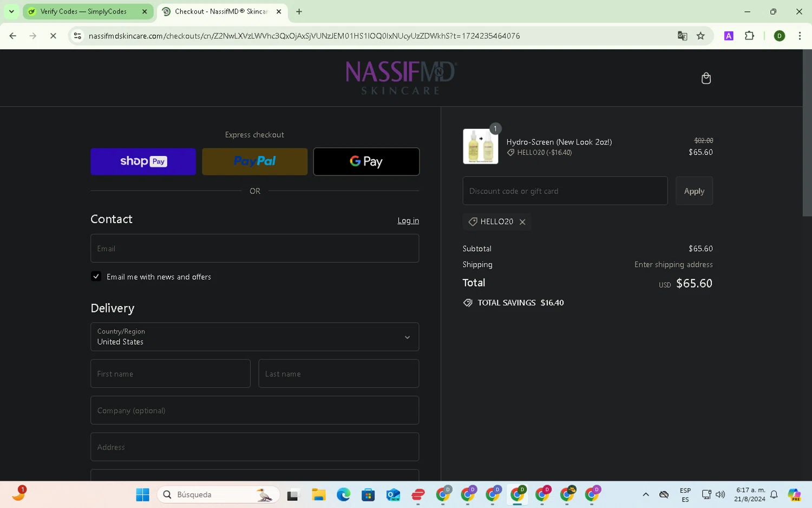Focus the First name field

171,374
